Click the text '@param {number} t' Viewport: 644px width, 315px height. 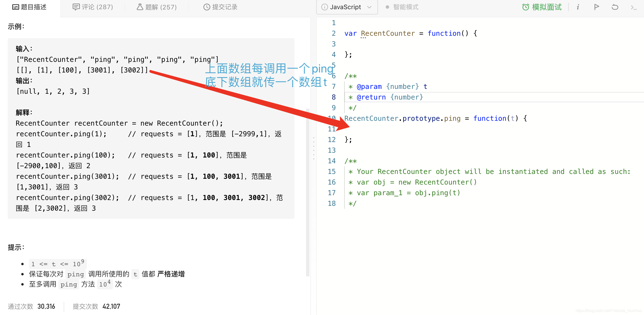(392, 86)
